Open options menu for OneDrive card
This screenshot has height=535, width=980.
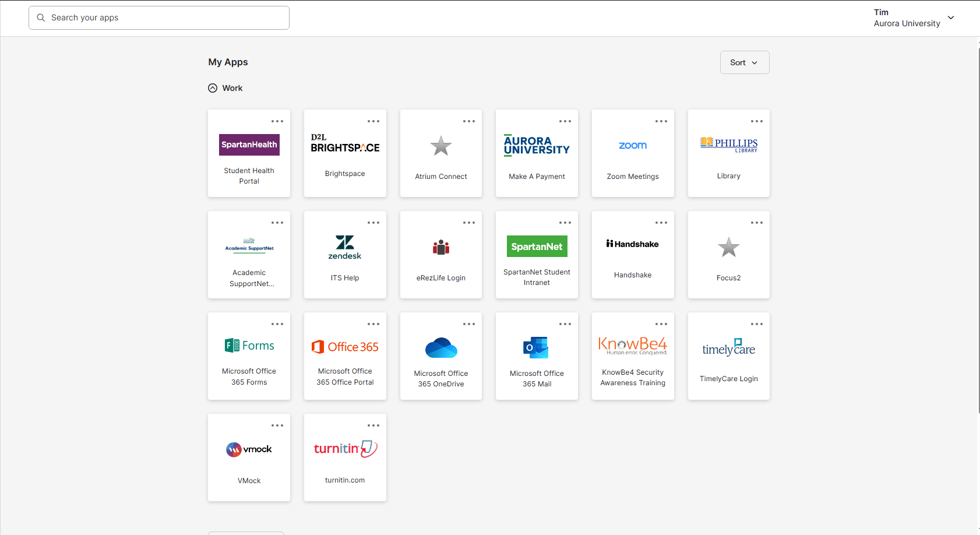coord(469,324)
